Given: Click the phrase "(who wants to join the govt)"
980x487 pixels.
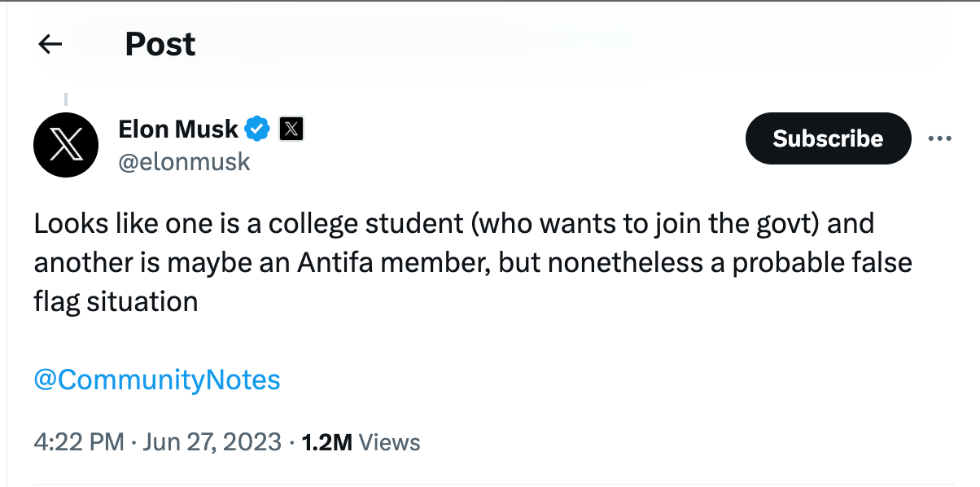Looking at the screenshot, I should [x=644, y=224].
